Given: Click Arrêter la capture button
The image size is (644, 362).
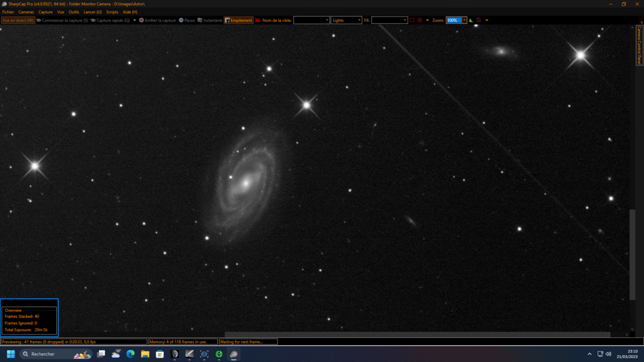Looking at the screenshot, I should point(158,20).
